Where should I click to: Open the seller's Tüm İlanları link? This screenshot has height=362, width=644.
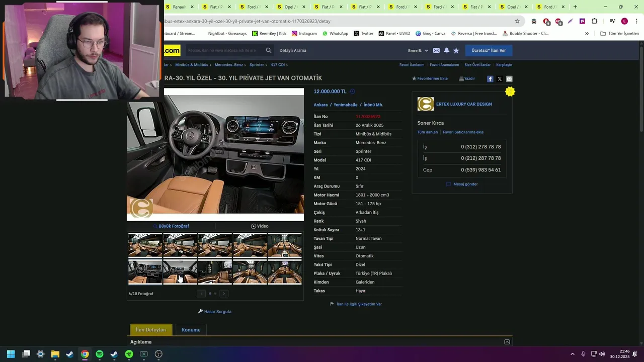click(x=428, y=132)
